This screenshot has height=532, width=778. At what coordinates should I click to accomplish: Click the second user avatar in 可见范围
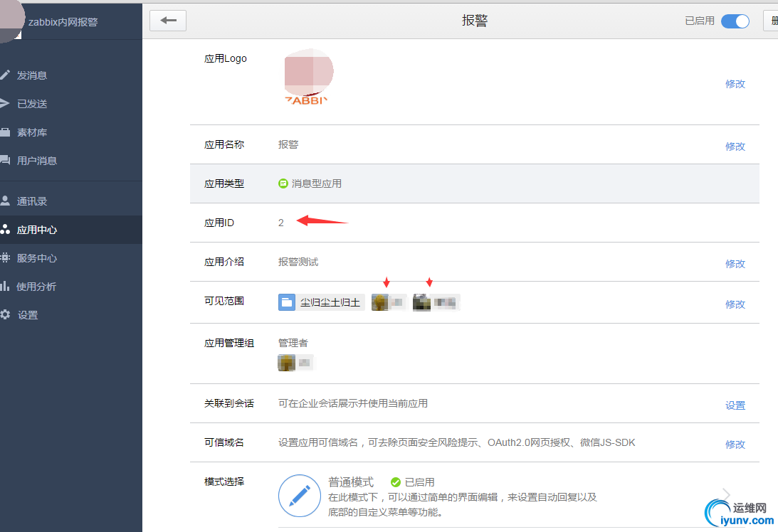coord(421,302)
